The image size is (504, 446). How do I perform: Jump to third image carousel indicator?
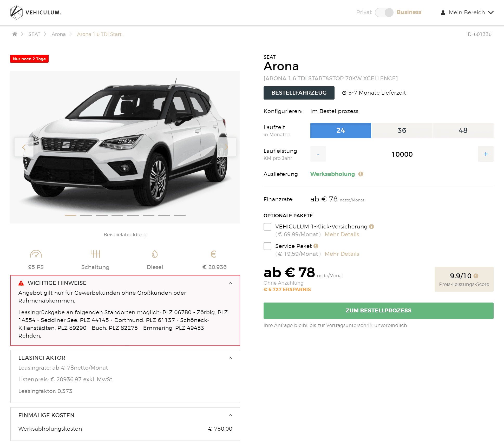tap(102, 215)
